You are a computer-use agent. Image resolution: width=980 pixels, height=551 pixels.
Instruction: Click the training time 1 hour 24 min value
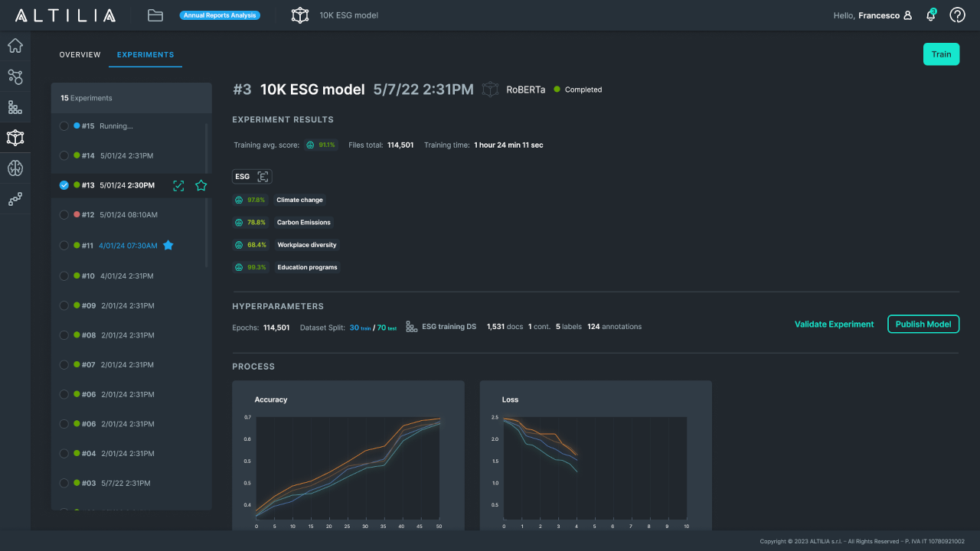click(508, 145)
